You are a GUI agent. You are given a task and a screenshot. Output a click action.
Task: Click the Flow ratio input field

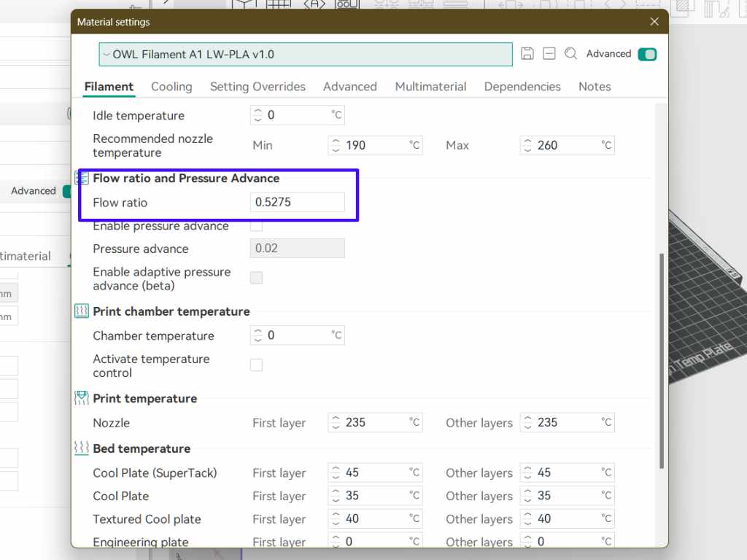298,203
